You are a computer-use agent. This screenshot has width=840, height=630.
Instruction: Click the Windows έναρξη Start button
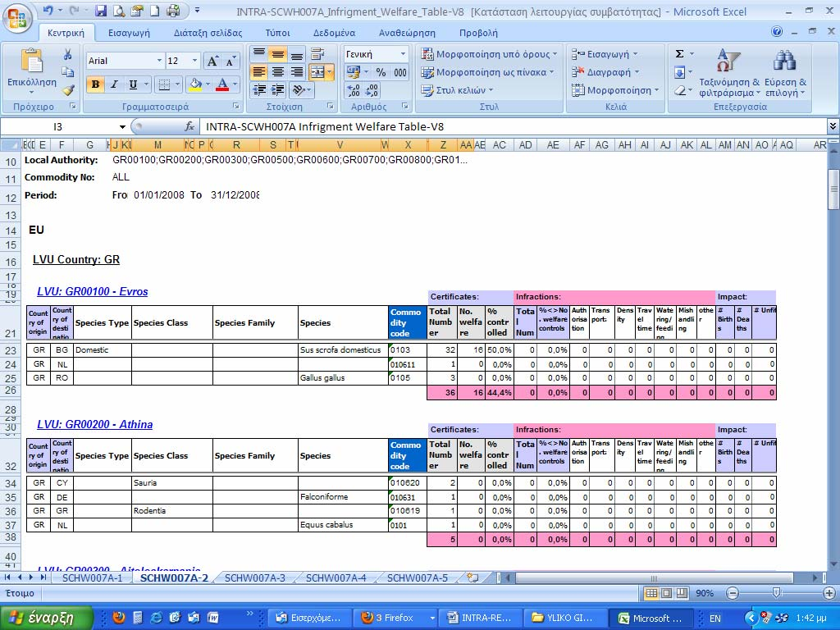pyautogui.click(x=47, y=618)
